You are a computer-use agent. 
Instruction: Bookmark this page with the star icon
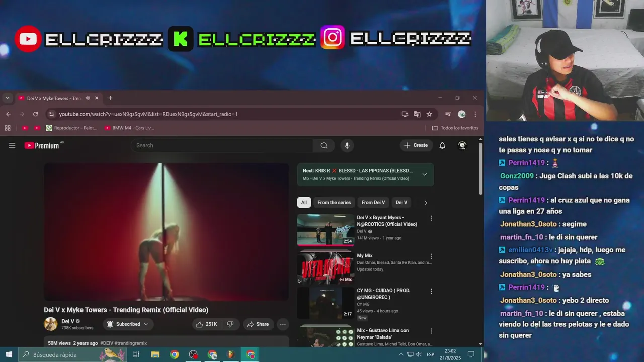click(429, 114)
